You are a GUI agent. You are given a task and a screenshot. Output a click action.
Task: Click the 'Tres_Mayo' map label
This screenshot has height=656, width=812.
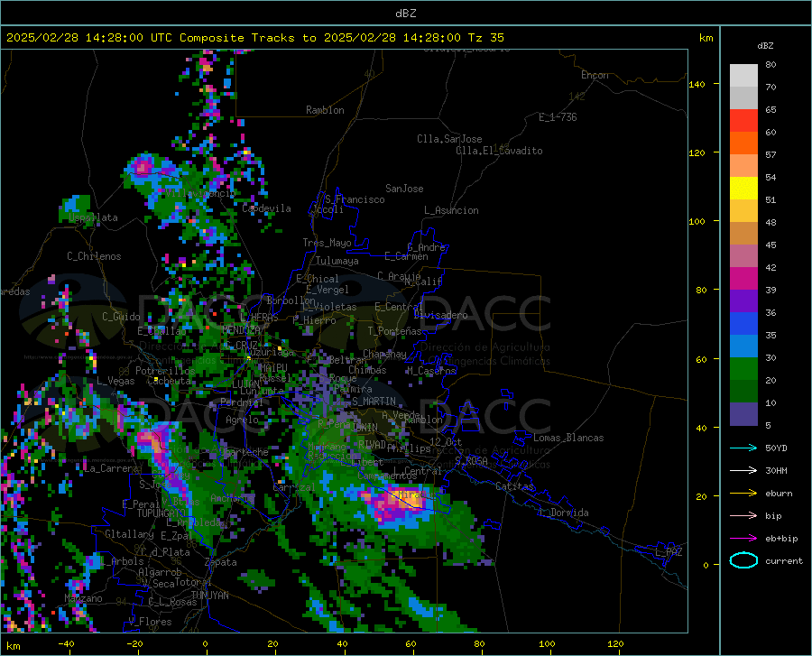pos(327,243)
